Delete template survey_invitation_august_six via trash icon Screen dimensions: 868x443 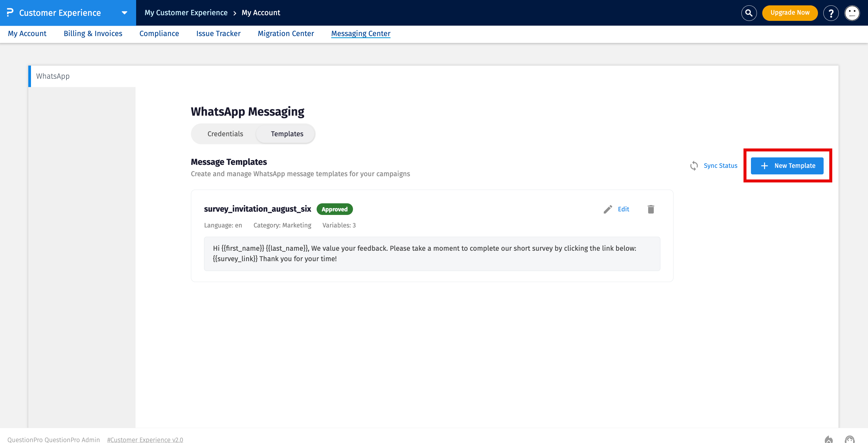coord(651,209)
